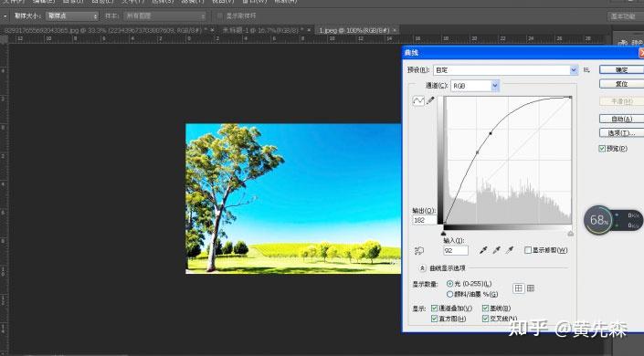Click the 输出 output value field

[x=425, y=220]
